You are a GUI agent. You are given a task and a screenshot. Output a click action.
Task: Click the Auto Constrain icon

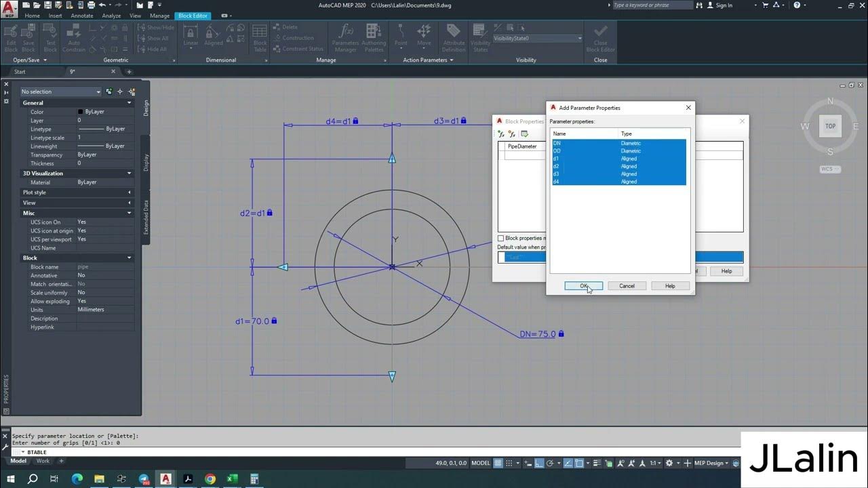coord(74,38)
